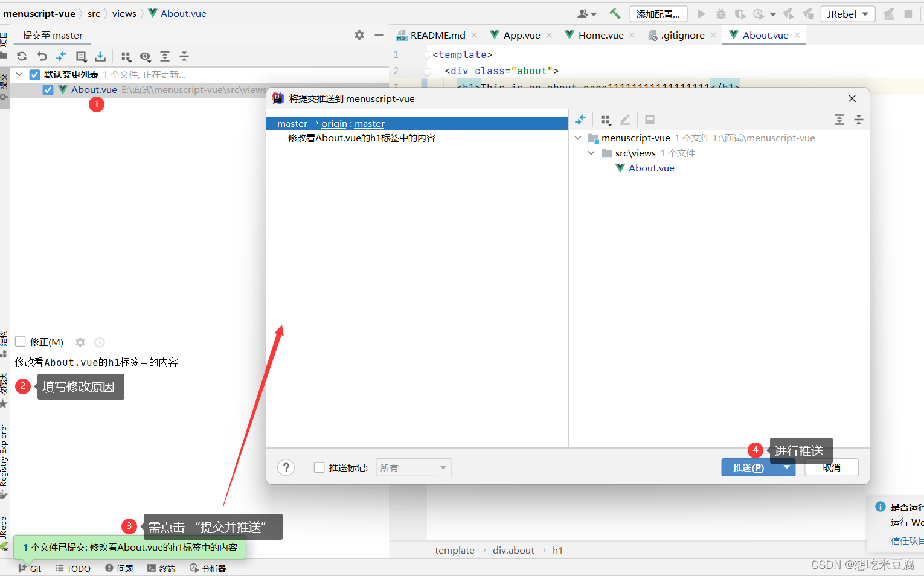The image size is (924, 576).
Task: Hide the commit tool window
Action: pos(379,35)
